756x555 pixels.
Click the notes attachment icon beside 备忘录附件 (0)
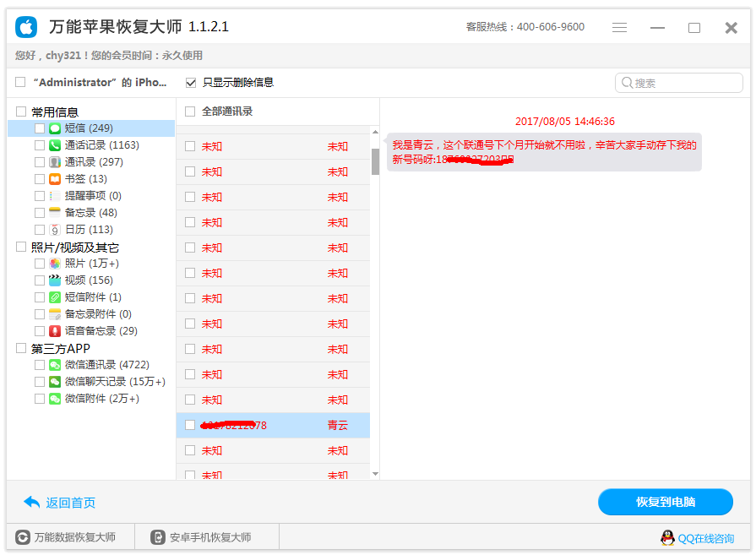click(x=55, y=314)
